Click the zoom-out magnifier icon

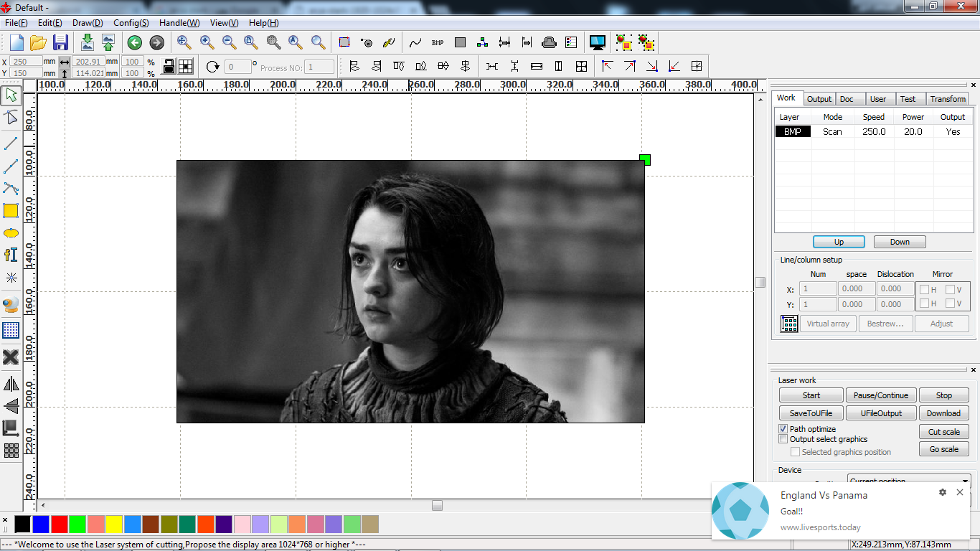[229, 42]
